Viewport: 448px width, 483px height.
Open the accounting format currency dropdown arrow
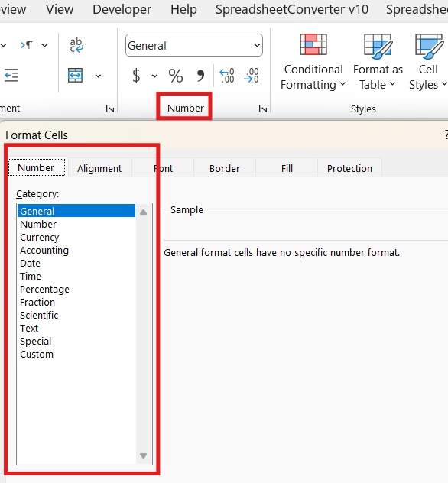tap(154, 76)
